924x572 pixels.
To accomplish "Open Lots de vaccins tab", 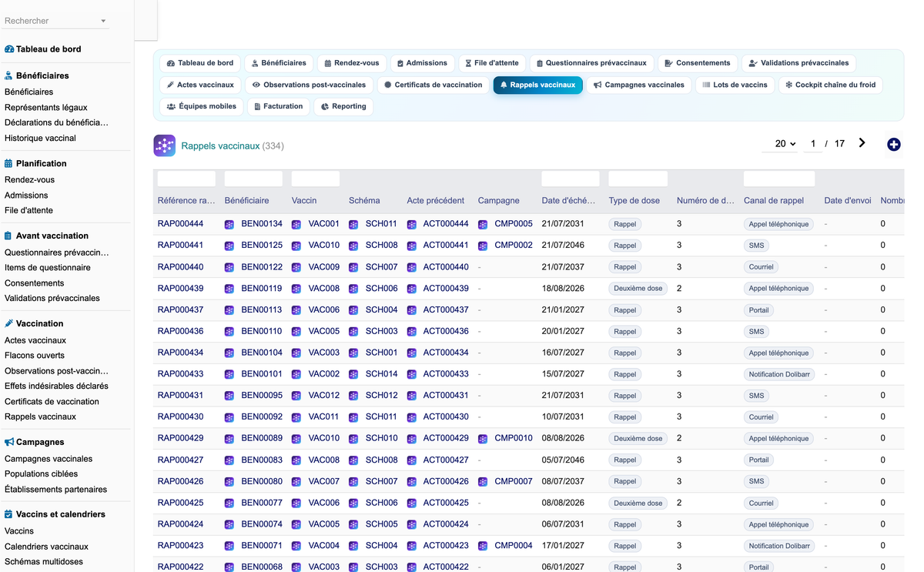I will pyautogui.click(x=735, y=85).
